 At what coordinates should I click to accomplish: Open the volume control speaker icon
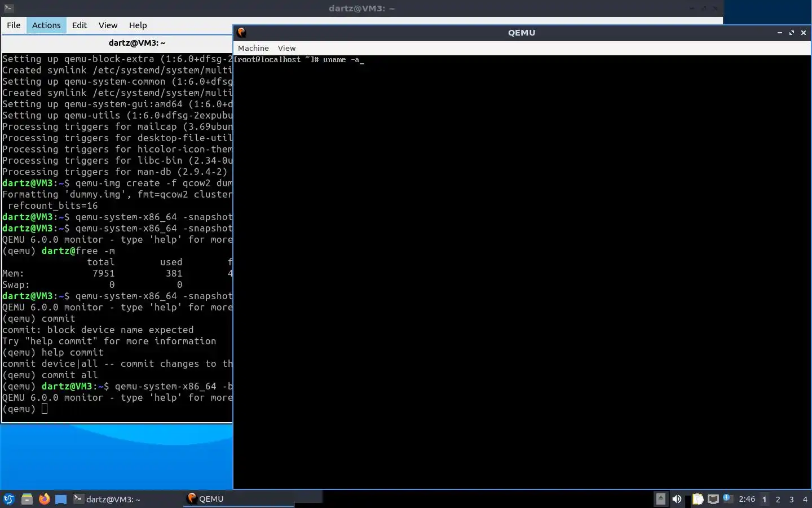(x=677, y=499)
